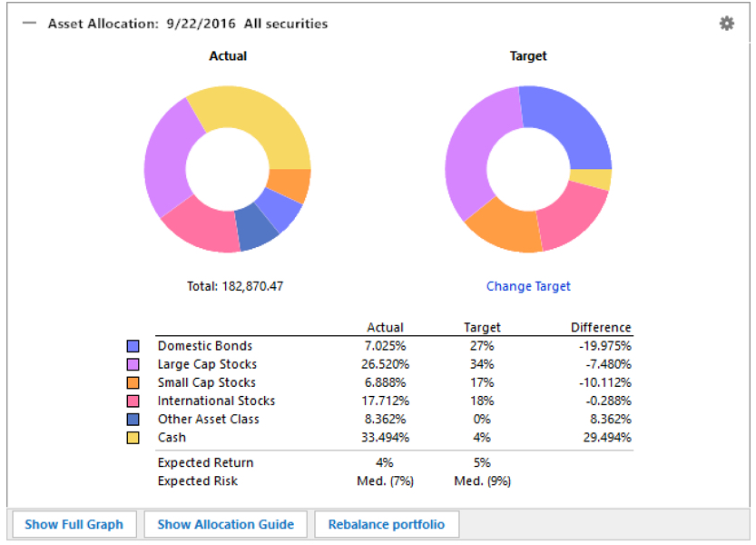Pick the Small Cap Stocks legend swatch

pos(133,382)
